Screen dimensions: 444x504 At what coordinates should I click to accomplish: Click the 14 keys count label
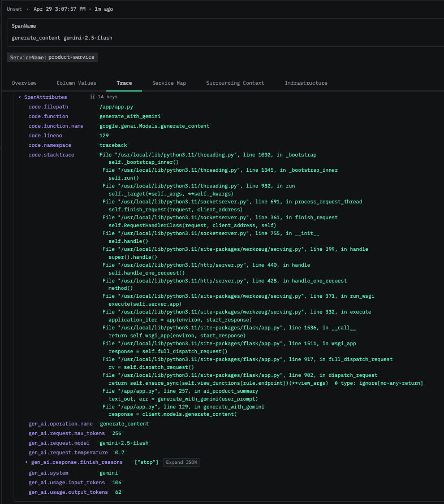107,97
